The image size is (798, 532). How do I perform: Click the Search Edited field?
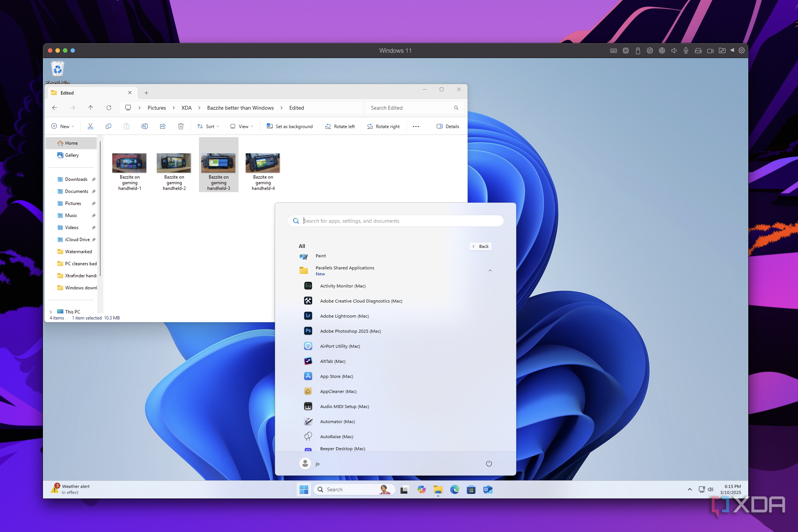414,108
